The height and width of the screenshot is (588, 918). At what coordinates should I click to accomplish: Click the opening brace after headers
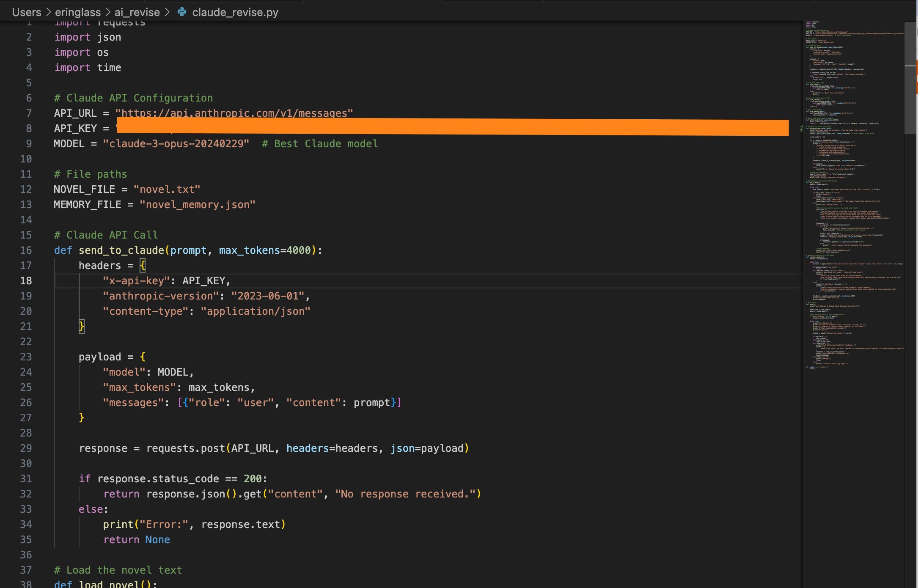143,265
